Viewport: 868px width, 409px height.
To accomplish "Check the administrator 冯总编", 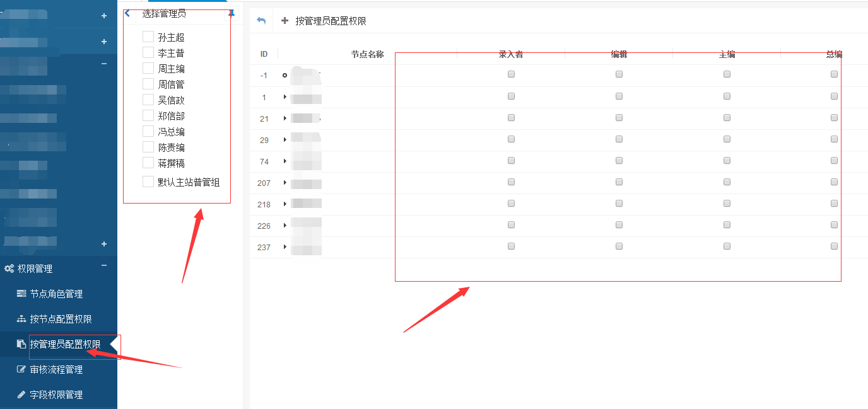I will coord(148,131).
